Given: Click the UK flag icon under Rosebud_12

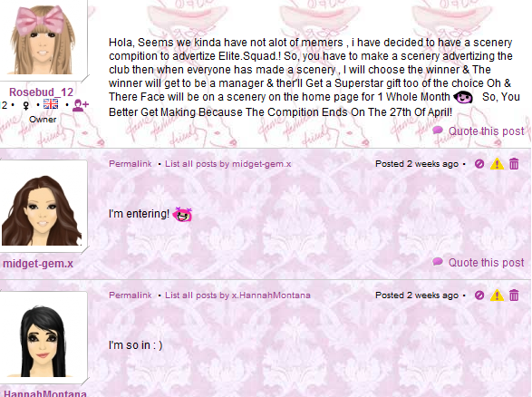Looking at the screenshot, I should (51, 104).
